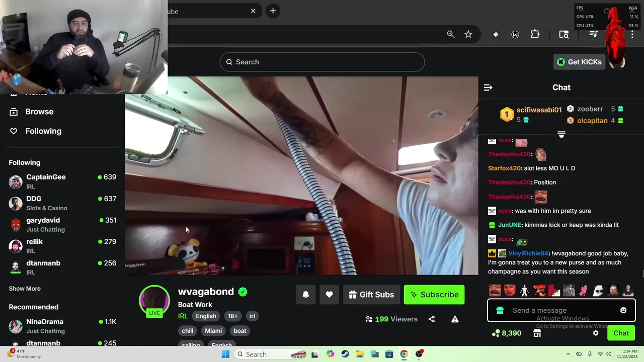Open the W extension icon in toolbar

click(515, 34)
